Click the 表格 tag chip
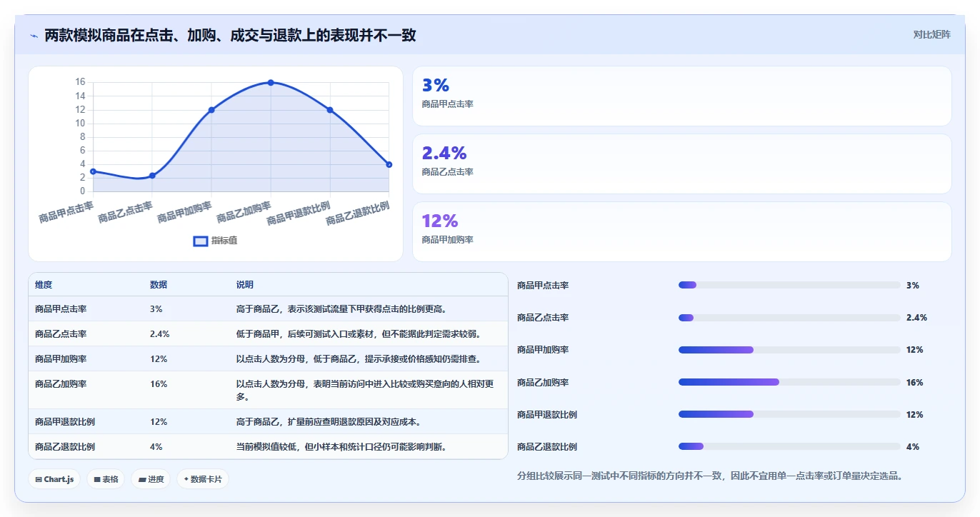980x517 pixels. pos(106,479)
